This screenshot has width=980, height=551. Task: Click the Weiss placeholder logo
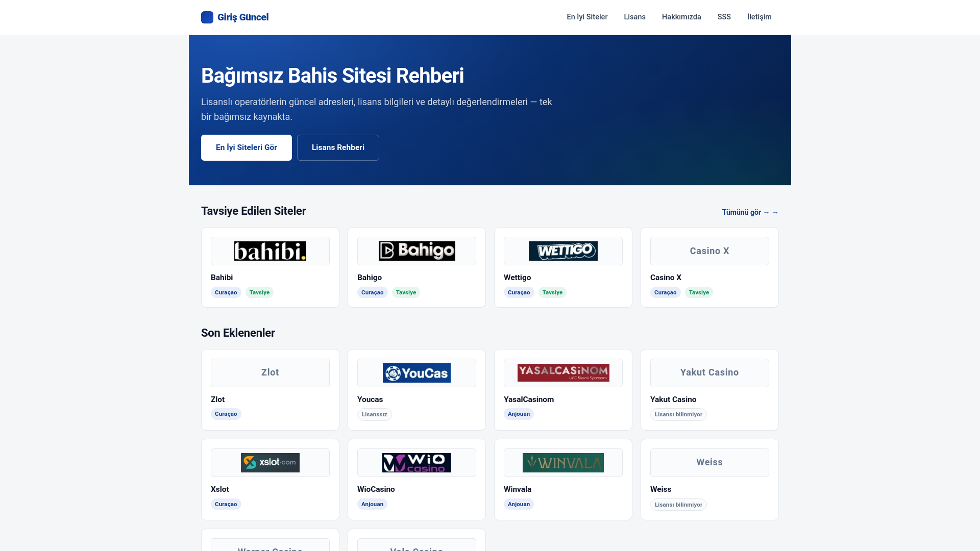point(709,463)
